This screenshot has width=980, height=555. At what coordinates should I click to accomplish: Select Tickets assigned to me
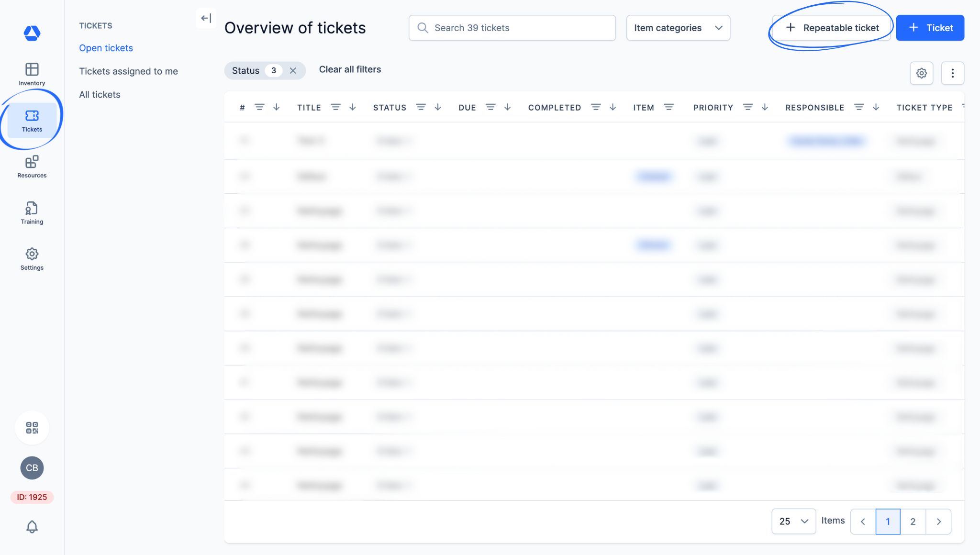point(128,71)
